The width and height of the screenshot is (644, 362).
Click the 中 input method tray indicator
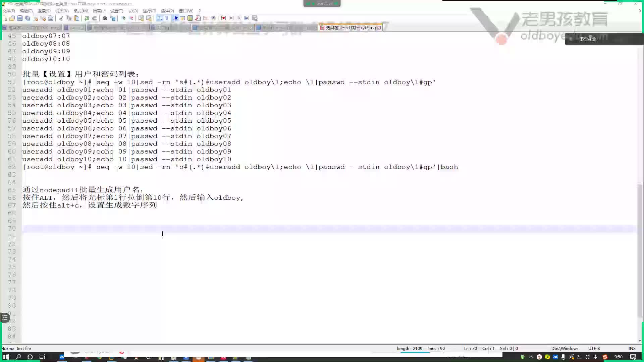tap(596, 357)
